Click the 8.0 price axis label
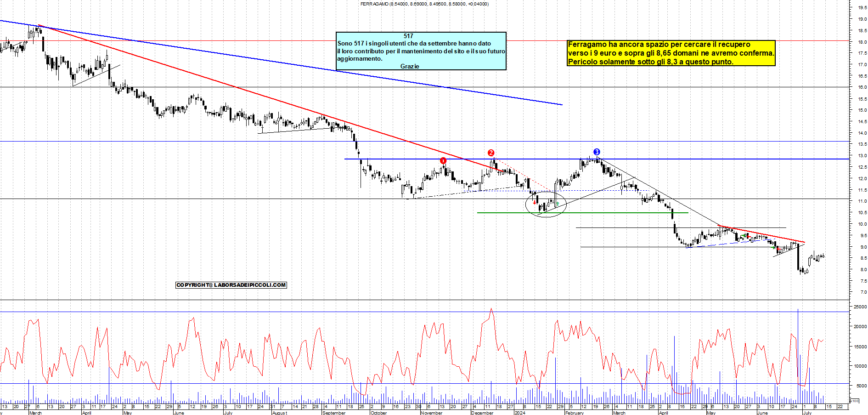The height and width of the screenshot is (415, 868). 863,270
